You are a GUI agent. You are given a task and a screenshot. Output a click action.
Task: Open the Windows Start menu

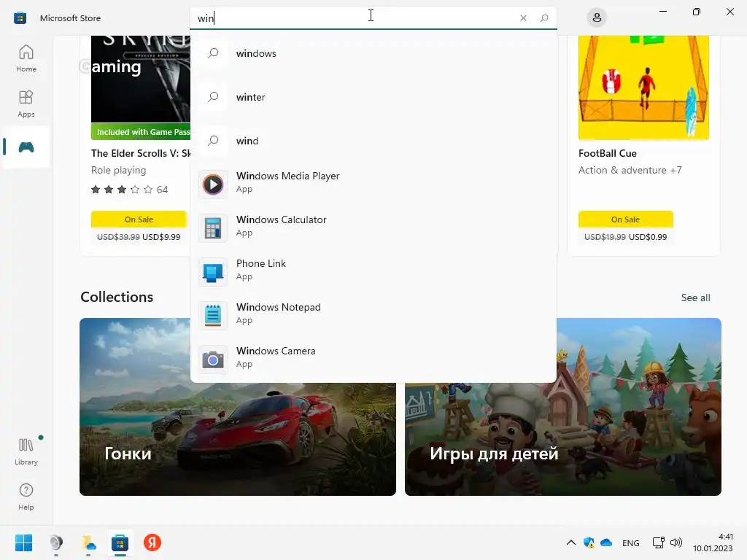[23, 542]
